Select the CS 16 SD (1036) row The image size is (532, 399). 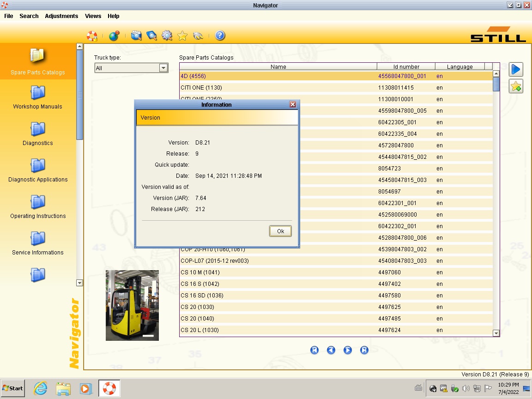click(x=336, y=295)
